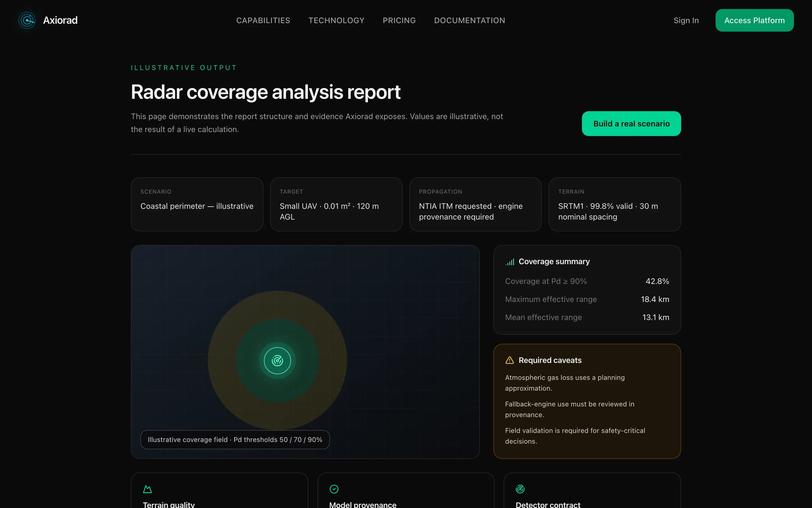Select the Target card Small UAV text
Image resolution: width=812 pixels, height=508 pixels.
tap(329, 211)
